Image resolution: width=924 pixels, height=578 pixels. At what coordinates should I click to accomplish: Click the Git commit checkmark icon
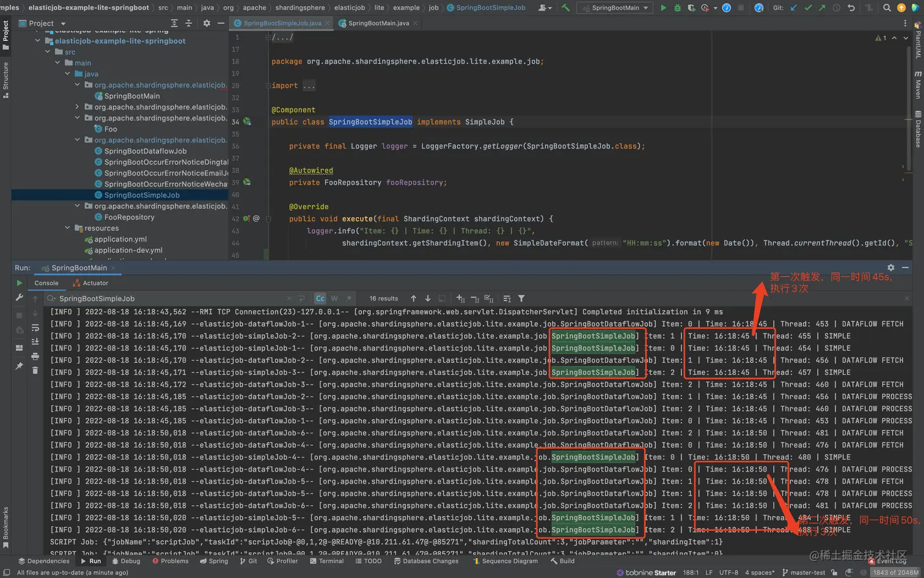[x=808, y=8]
